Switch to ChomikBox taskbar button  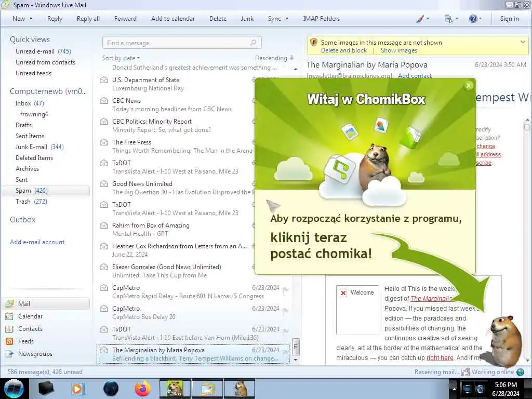[175, 389]
